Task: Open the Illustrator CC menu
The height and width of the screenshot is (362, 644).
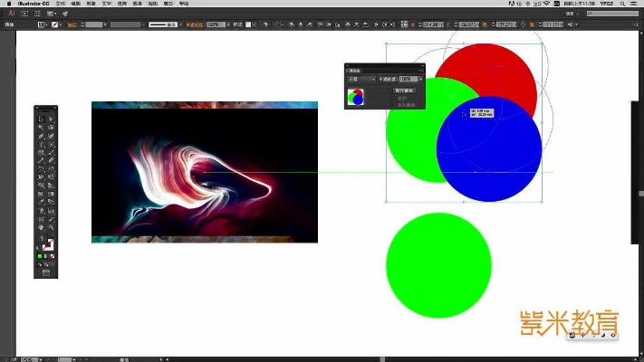Action: pyautogui.click(x=34, y=4)
